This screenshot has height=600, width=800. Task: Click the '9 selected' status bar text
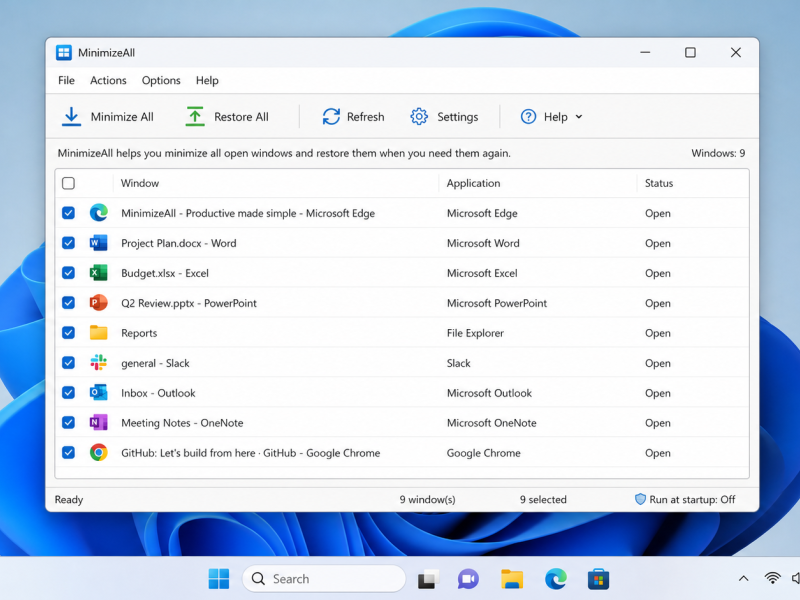(543, 499)
